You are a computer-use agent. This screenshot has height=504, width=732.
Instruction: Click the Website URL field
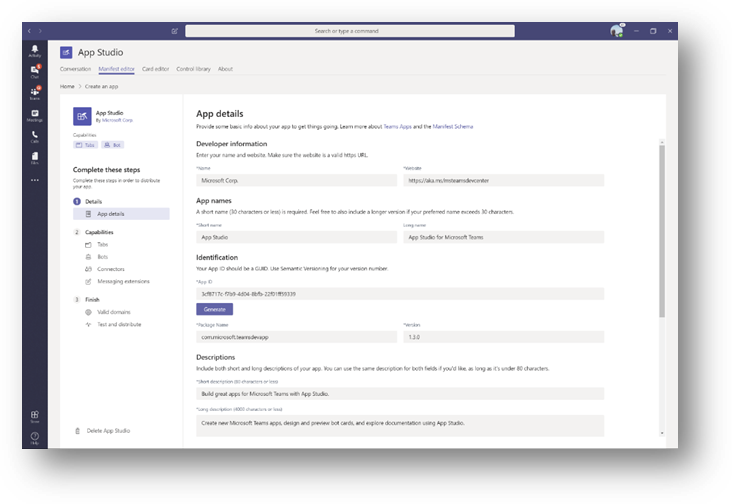tap(504, 181)
